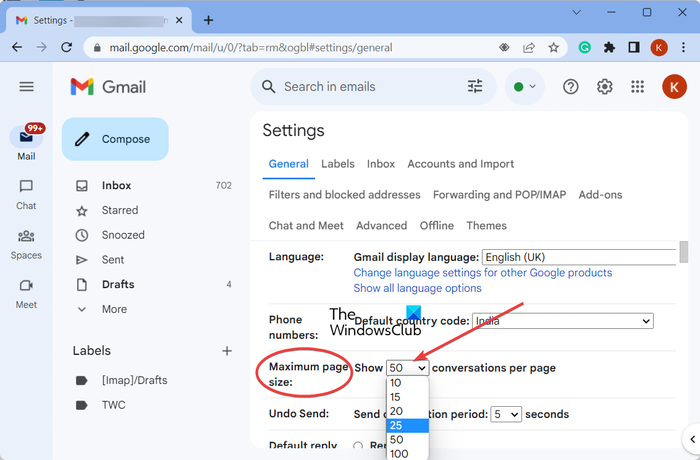Click the settings page scrollbar
The height and width of the screenshot is (460, 700).
683,252
